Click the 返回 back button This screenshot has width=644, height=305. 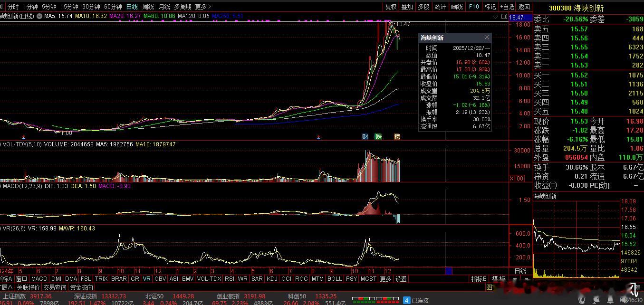click(524, 7)
